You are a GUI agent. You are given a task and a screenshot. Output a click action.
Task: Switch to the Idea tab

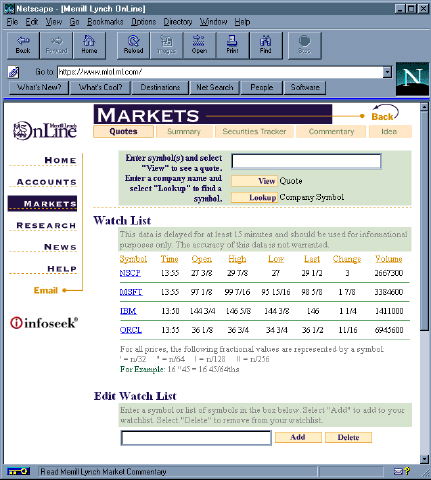390,131
